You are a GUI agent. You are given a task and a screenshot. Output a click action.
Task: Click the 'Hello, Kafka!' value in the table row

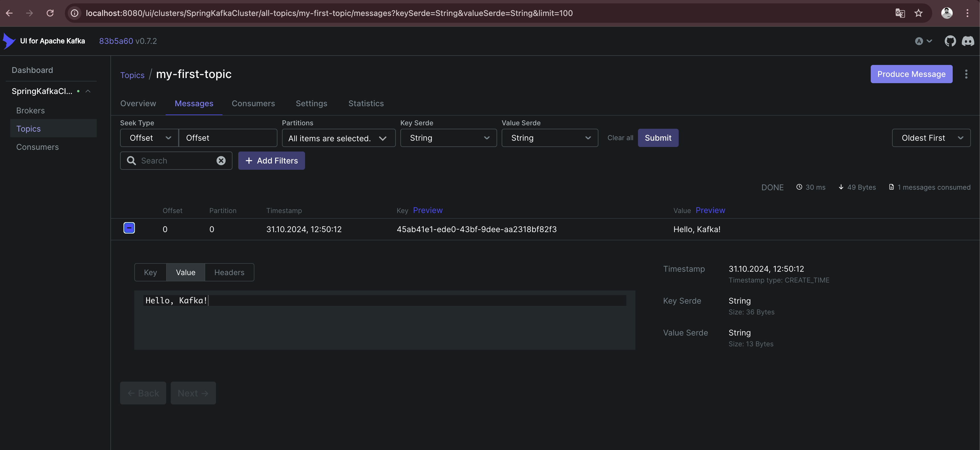[x=697, y=230]
